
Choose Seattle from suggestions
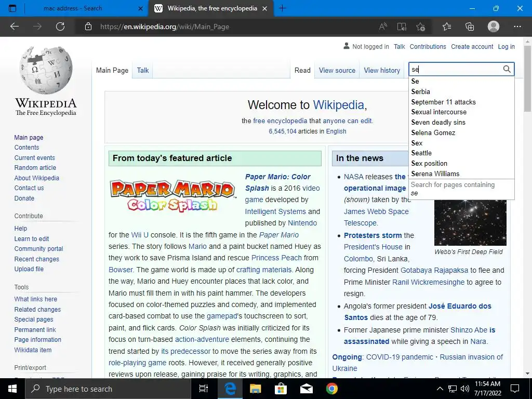(x=461, y=153)
